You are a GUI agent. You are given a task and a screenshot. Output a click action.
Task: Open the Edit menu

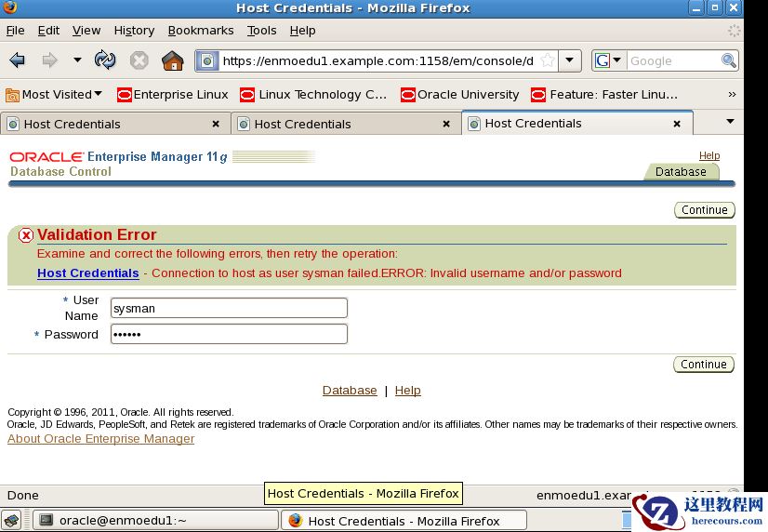click(x=48, y=31)
